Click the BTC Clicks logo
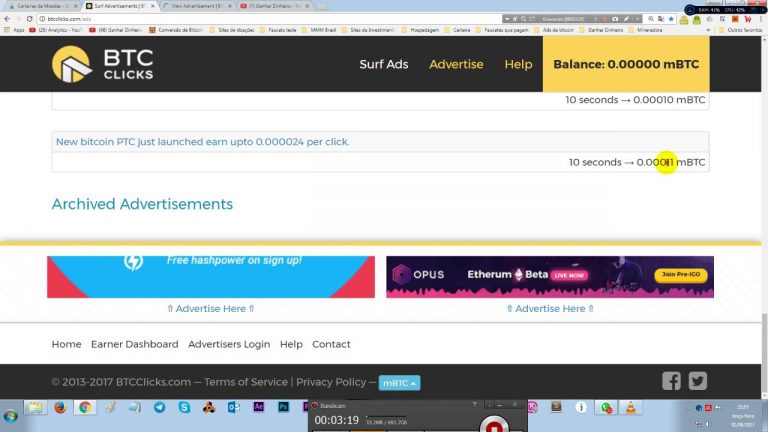 102,64
